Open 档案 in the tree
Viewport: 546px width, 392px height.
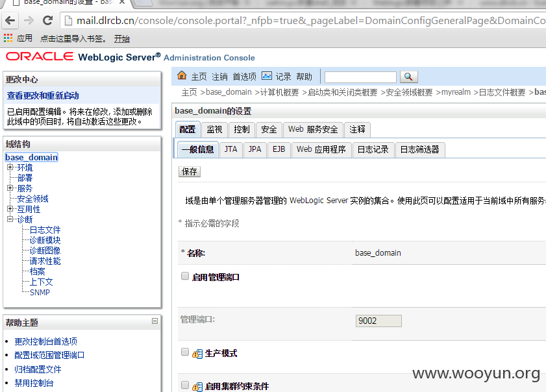(37, 271)
